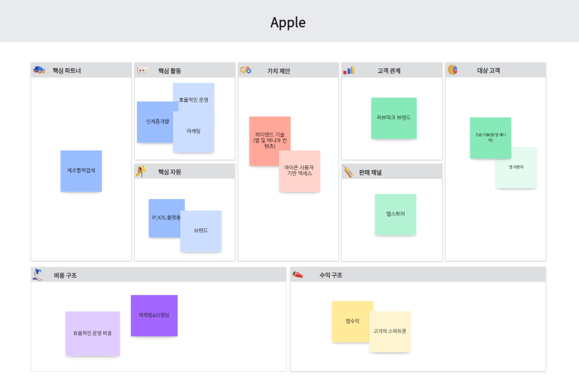579x392 pixels.
Task: Select the 마케팅 sticky note in 핵심 활동
Action: 194,132
